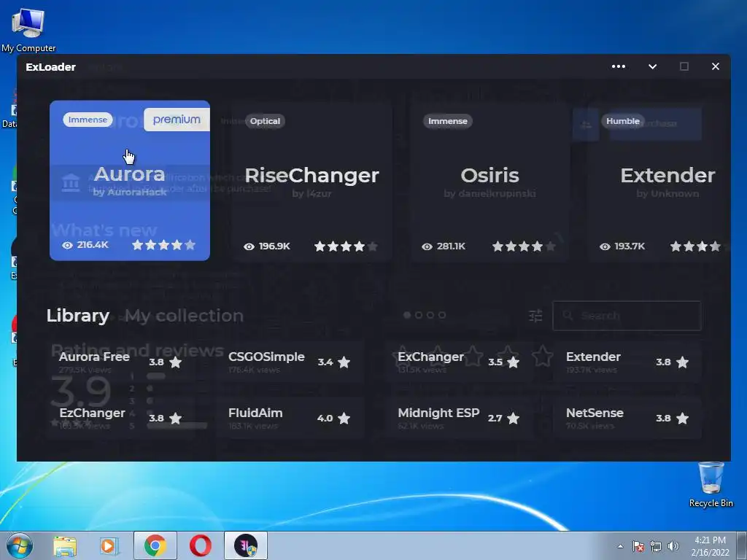This screenshot has width=747, height=560.
Task: Select the first carousel page dot
Action: coord(407,315)
